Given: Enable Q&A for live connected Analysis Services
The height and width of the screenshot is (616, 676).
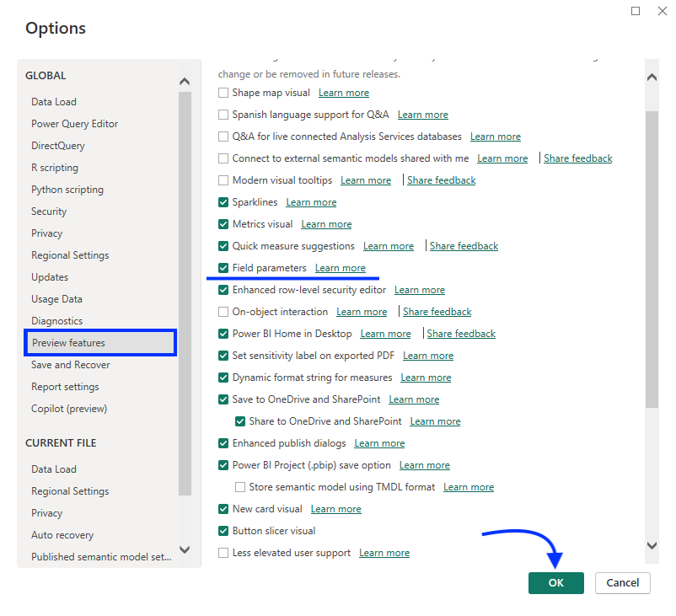Looking at the screenshot, I should [x=223, y=137].
